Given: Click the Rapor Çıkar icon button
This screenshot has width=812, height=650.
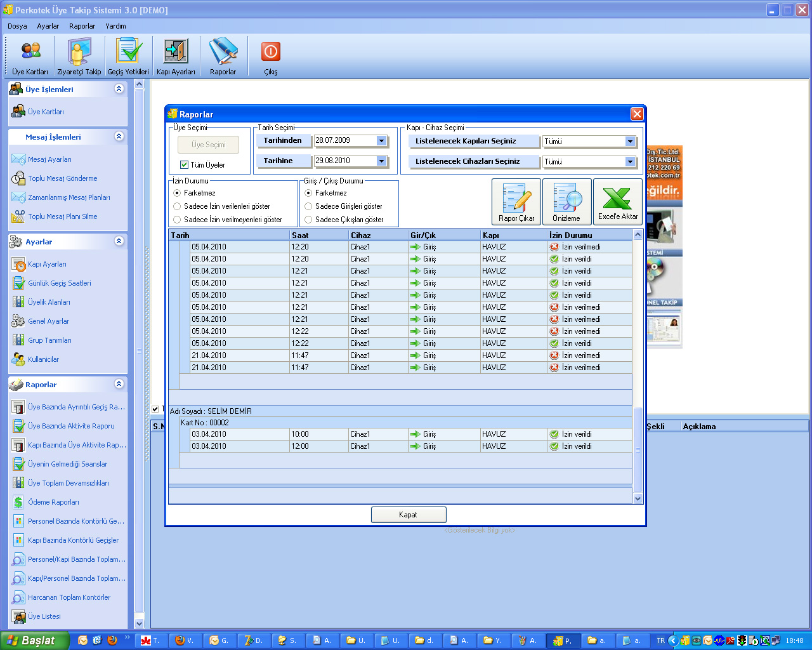Looking at the screenshot, I should click(516, 202).
